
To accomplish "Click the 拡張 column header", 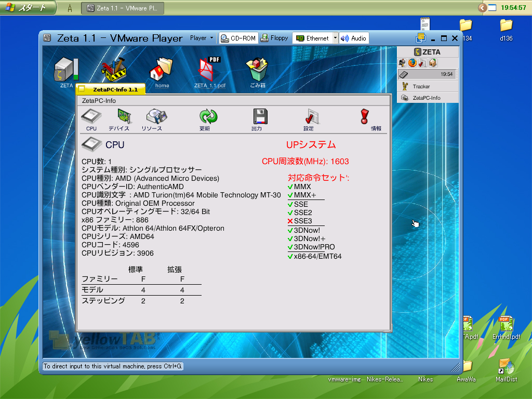I will tap(175, 270).
